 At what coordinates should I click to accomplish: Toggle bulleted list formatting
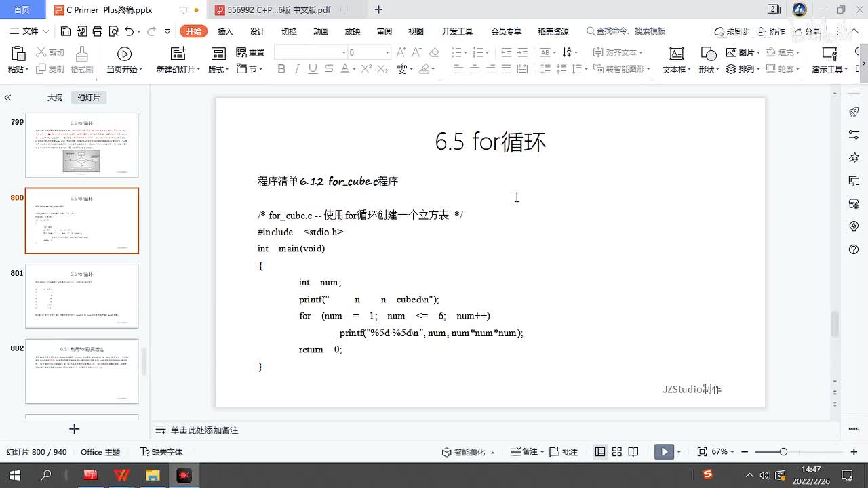click(456, 52)
